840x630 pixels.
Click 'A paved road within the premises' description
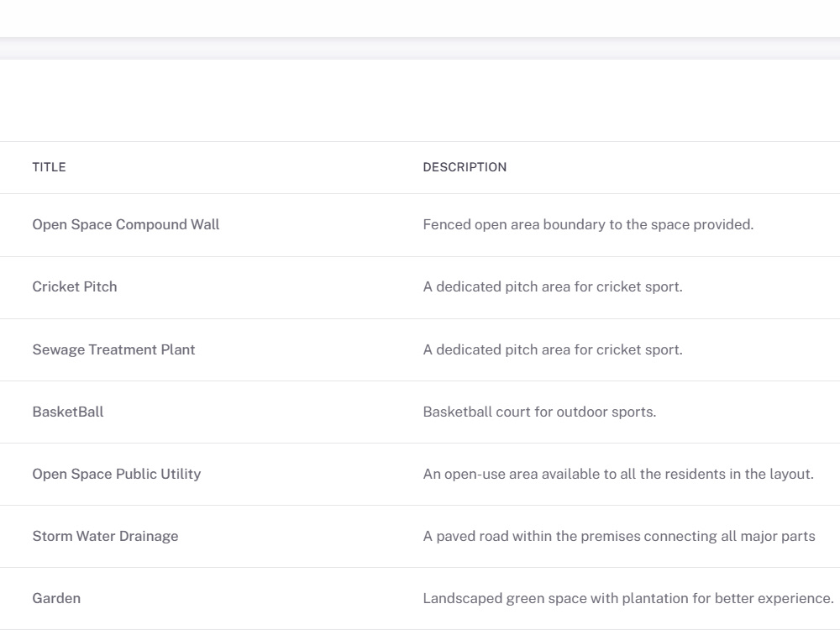click(619, 536)
